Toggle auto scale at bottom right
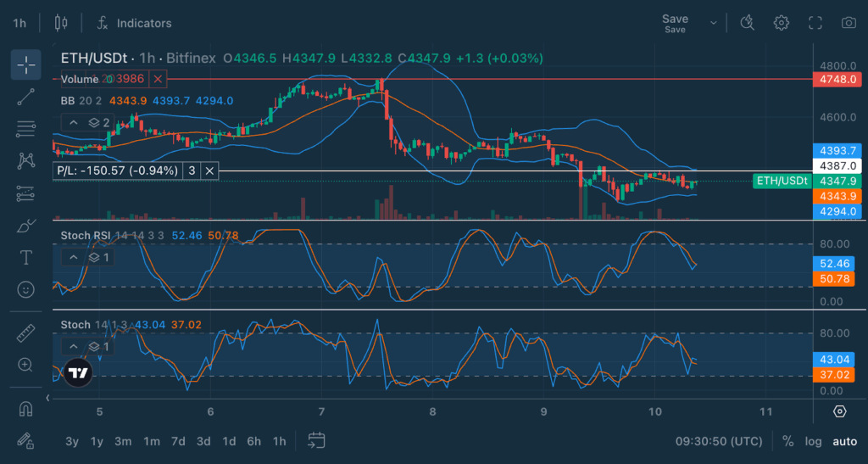The height and width of the screenshot is (464, 868). [844, 441]
